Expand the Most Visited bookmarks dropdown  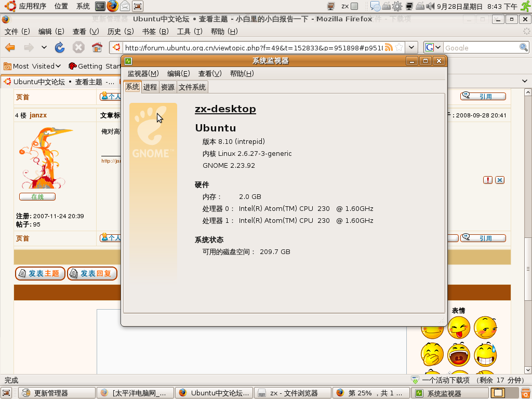(58, 66)
